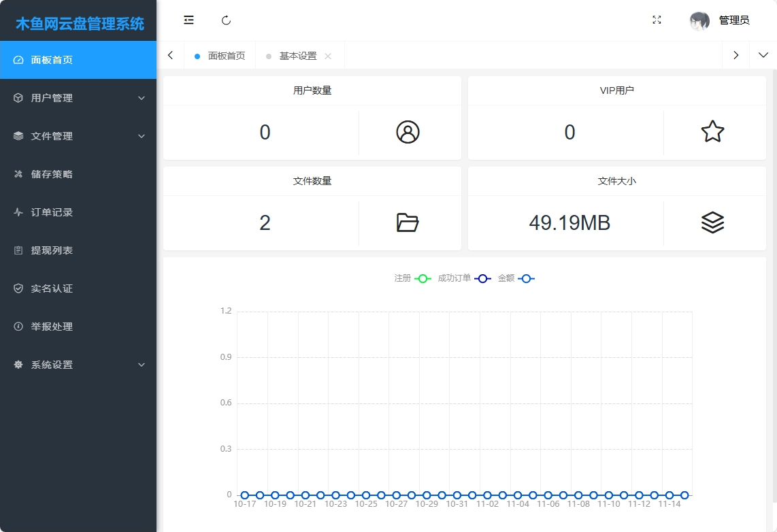Open 举报处理 in the sidebar

(78, 327)
